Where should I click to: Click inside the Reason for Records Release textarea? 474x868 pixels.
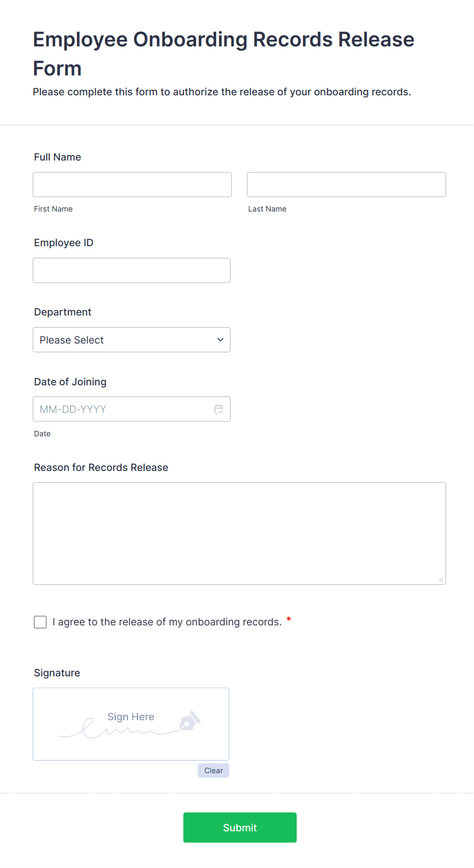click(239, 533)
